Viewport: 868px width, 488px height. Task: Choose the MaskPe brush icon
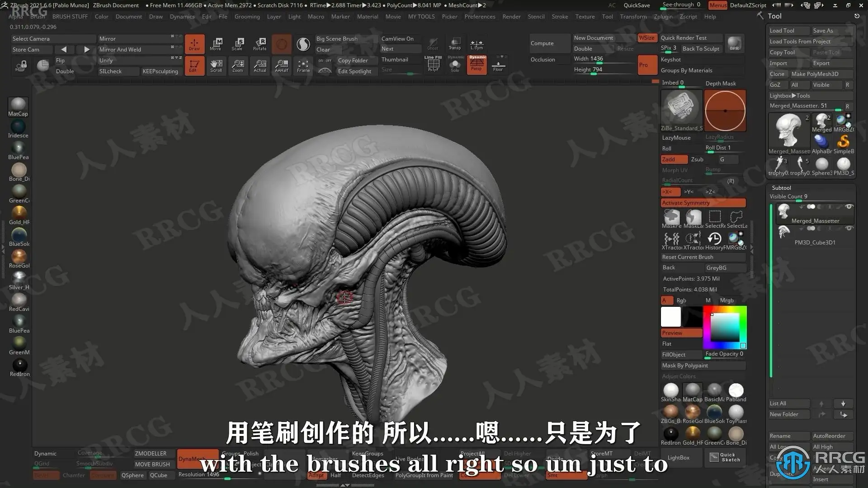coord(671,219)
